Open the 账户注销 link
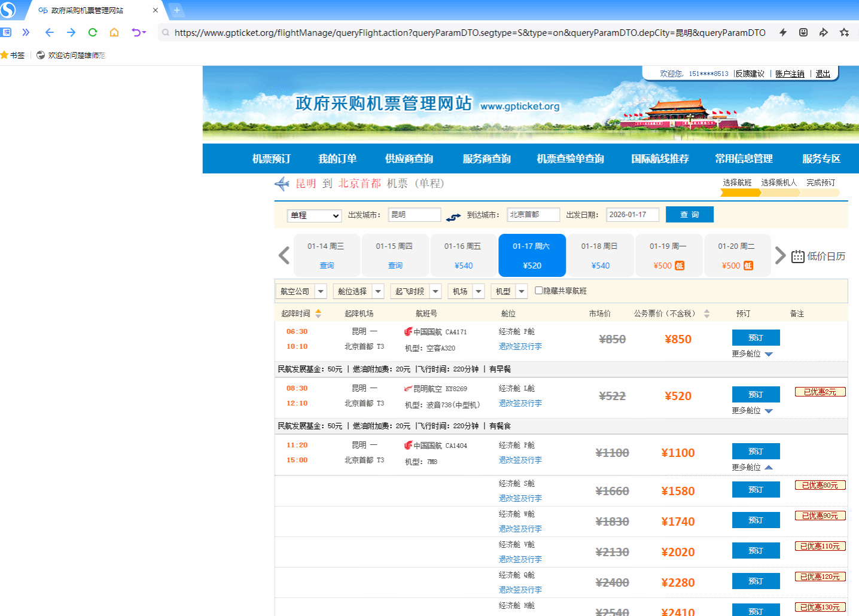Viewport: 859px width, 616px height. (790, 74)
